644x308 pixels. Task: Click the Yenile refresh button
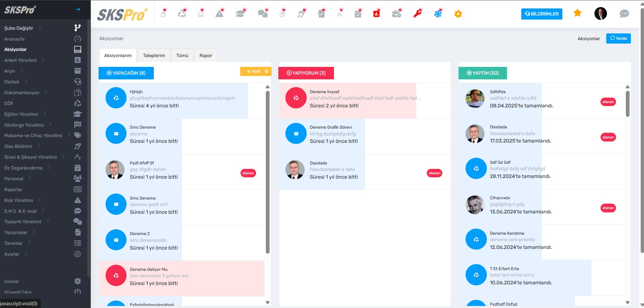pyautogui.click(x=618, y=38)
